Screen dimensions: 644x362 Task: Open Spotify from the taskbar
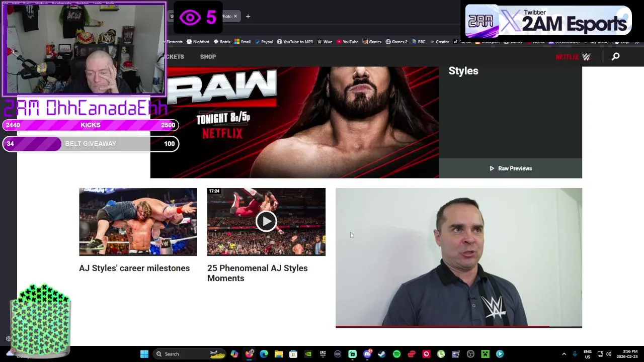[x=396, y=354]
